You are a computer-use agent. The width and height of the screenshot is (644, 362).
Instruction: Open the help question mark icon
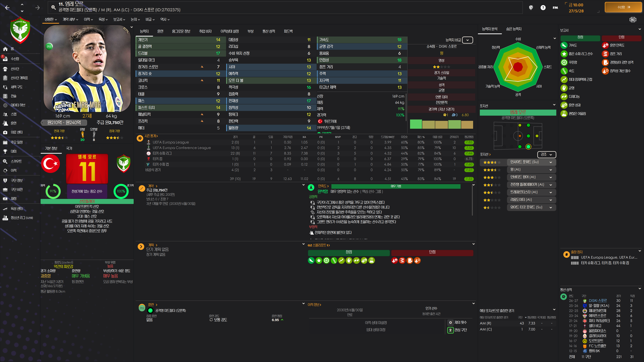tap(543, 8)
